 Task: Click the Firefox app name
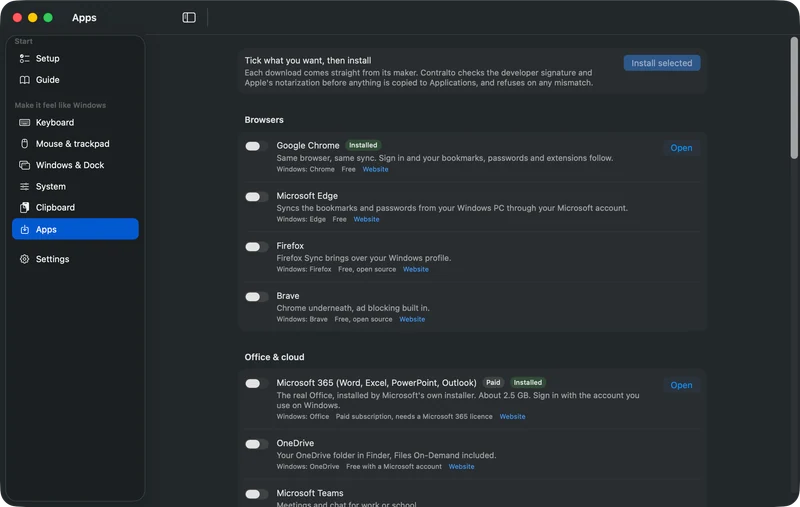pyautogui.click(x=290, y=246)
